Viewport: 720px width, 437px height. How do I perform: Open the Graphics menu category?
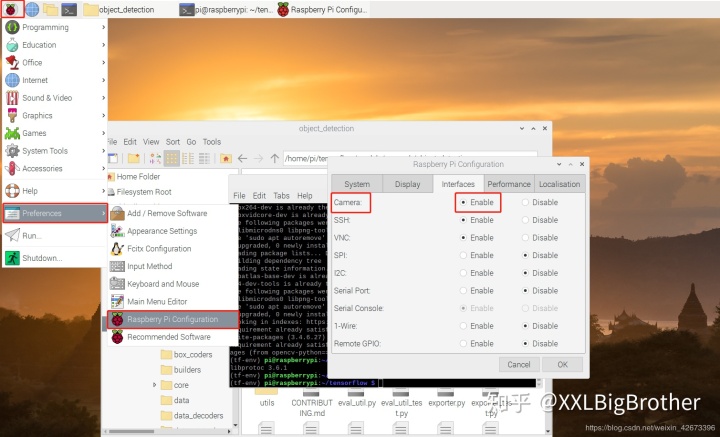click(55, 116)
